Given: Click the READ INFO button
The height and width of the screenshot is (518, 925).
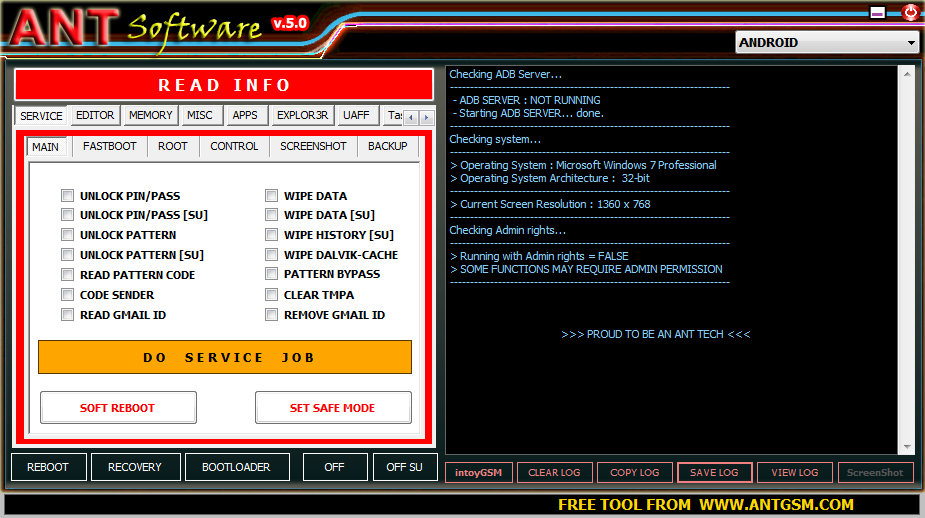Looking at the screenshot, I should coord(224,85).
